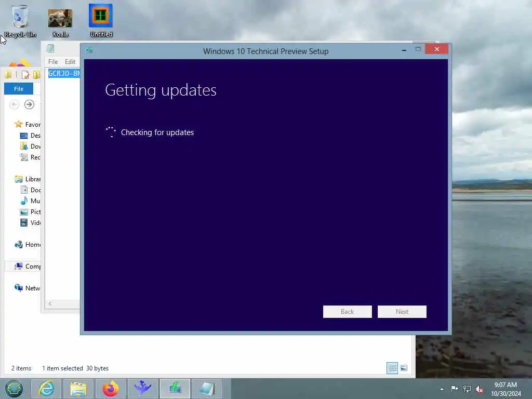Click the Explorer title bar folder icon
Image resolution: width=532 pixels, height=399 pixels.
click(x=8, y=74)
